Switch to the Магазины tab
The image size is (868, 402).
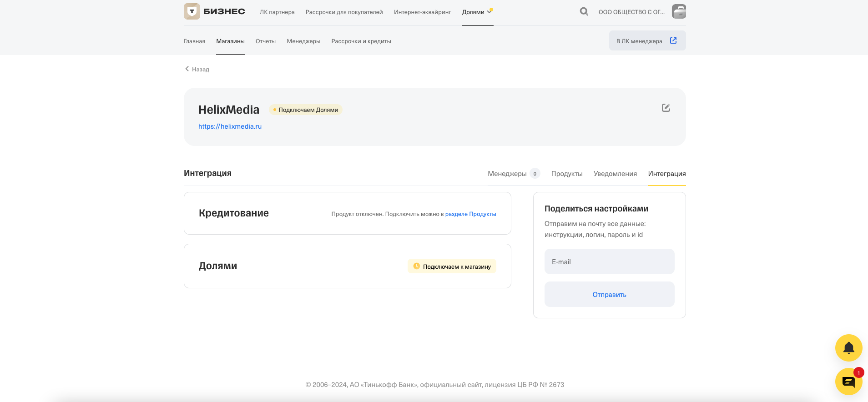(x=230, y=41)
